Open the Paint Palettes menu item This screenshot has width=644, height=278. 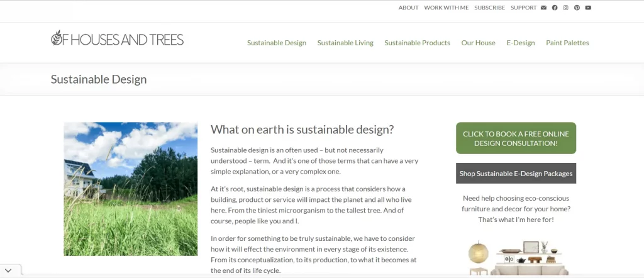[567, 43]
